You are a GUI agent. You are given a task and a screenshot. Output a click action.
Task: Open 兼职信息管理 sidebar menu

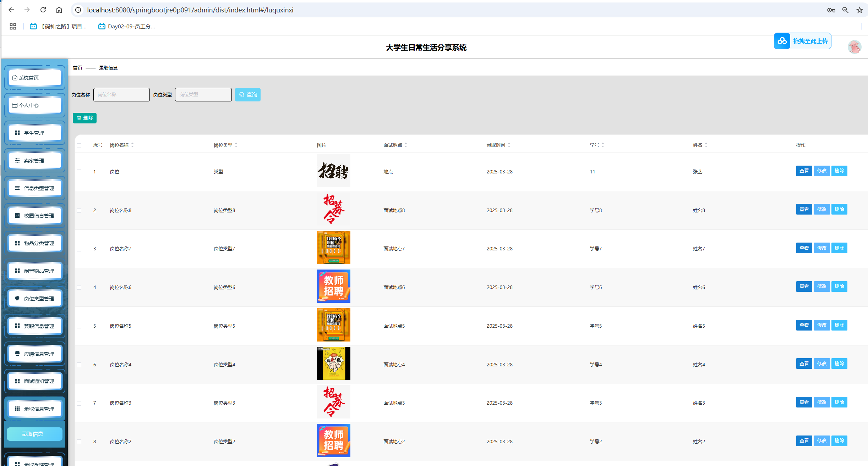pyautogui.click(x=34, y=326)
